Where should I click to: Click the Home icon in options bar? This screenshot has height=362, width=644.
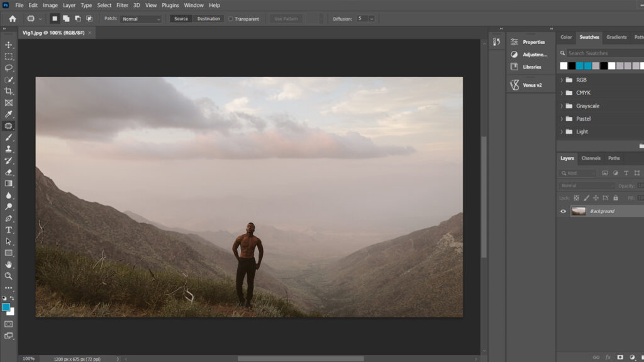(13, 19)
